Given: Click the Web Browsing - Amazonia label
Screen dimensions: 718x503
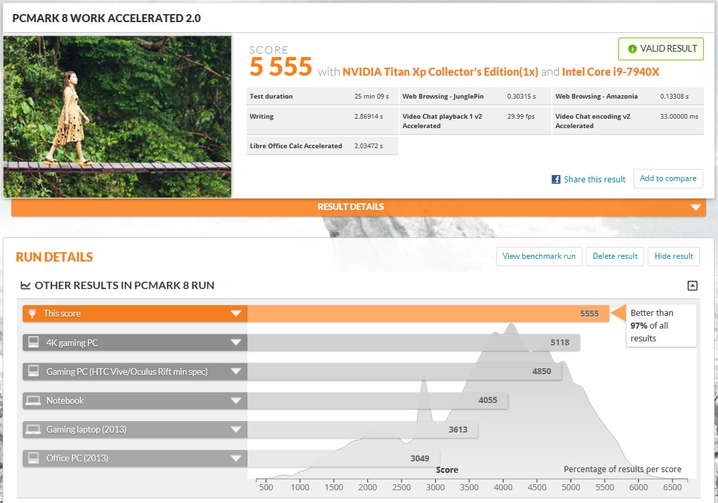Looking at the screenshot, I should (596, 96).
